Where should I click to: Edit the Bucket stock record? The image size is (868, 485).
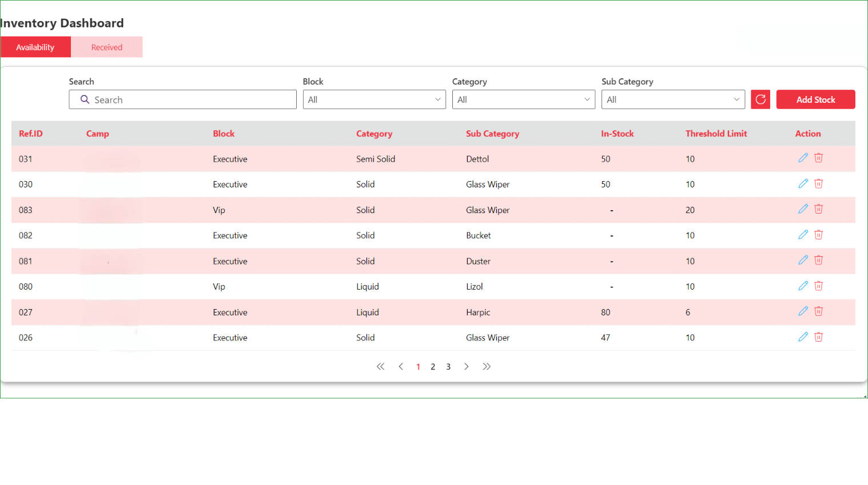(803, 234)
